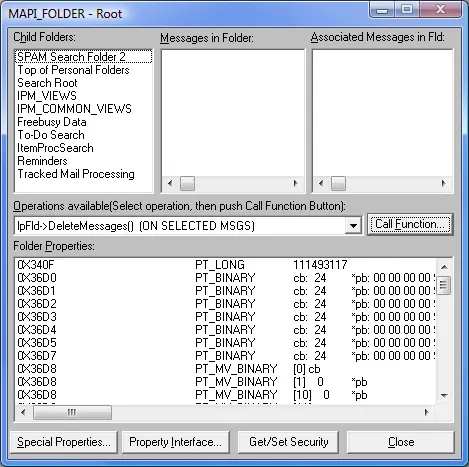
Task: Open the operations dropdown arrow
Action: pyautogui.click(x=353, y=226)
